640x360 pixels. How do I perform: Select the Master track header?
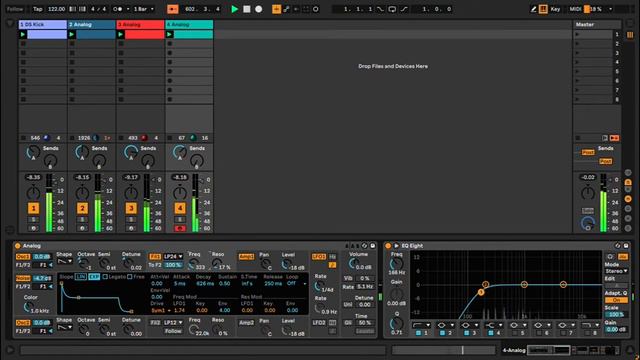[x=597, y=24]
